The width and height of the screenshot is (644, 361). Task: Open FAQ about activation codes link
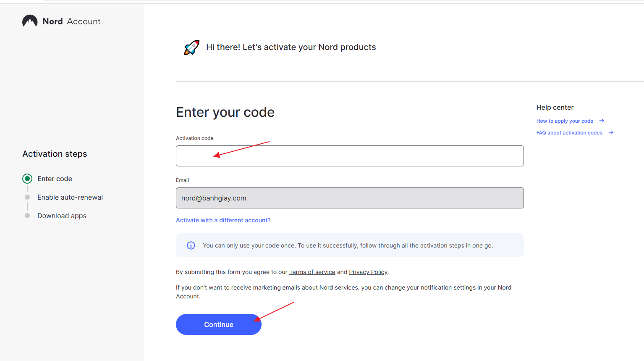(x=569, y=133)
